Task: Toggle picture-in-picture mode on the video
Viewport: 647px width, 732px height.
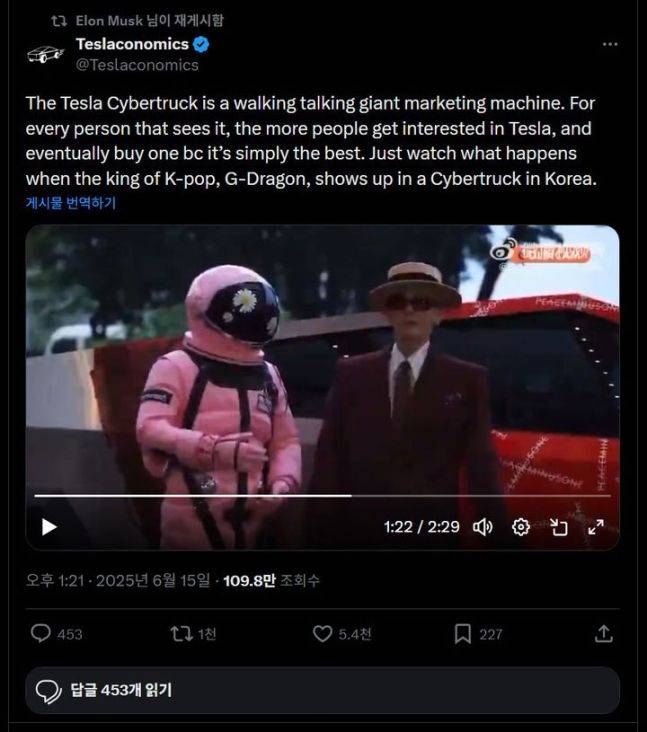Action: click(558, 527)
